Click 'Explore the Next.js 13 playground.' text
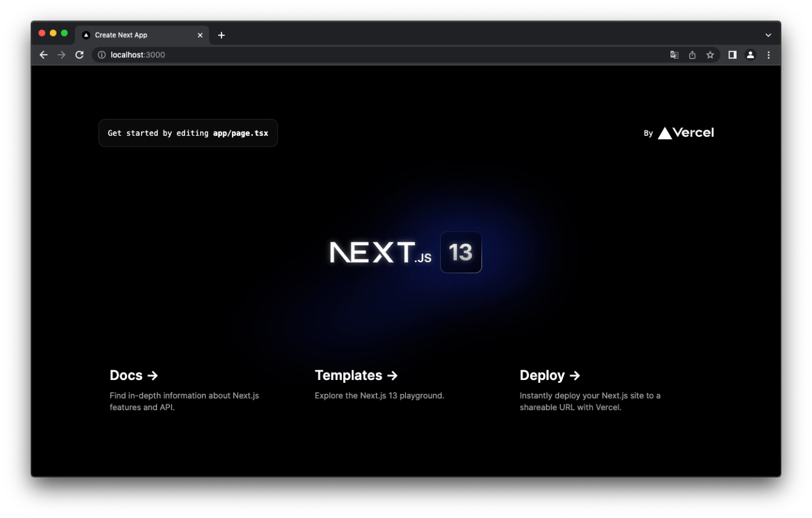812x518 pixels. [379, 396]
